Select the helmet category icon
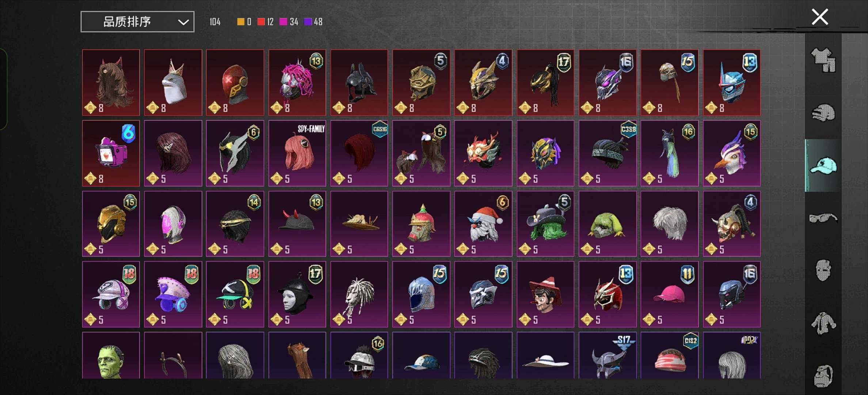 pos(823,113)
